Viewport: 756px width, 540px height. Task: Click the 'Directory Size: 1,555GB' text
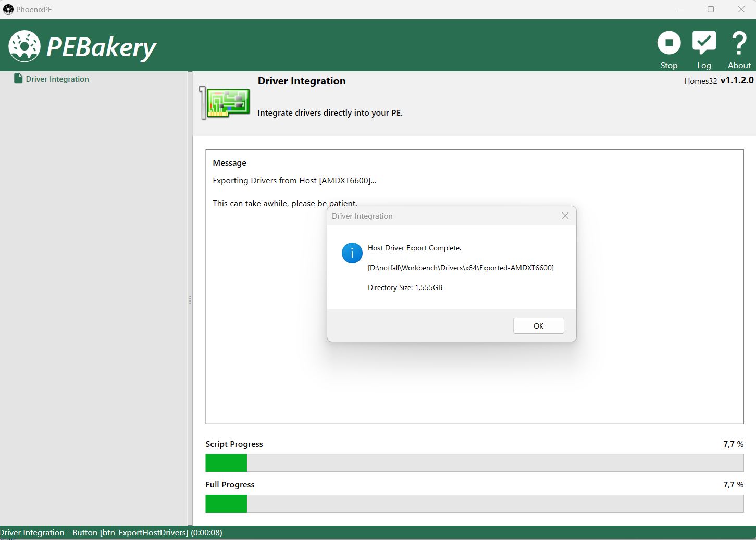click(405, 287)
